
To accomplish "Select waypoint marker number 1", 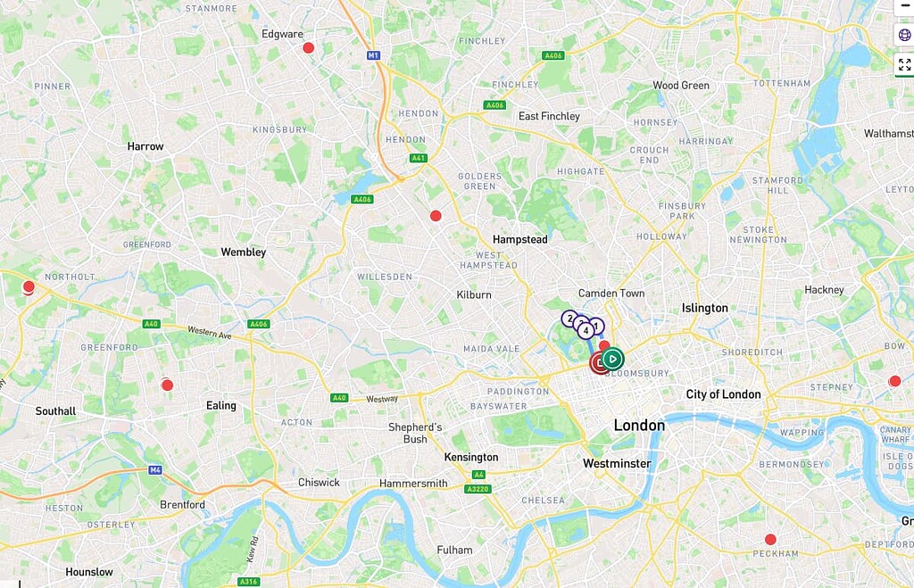I will (x=595, y=326).
